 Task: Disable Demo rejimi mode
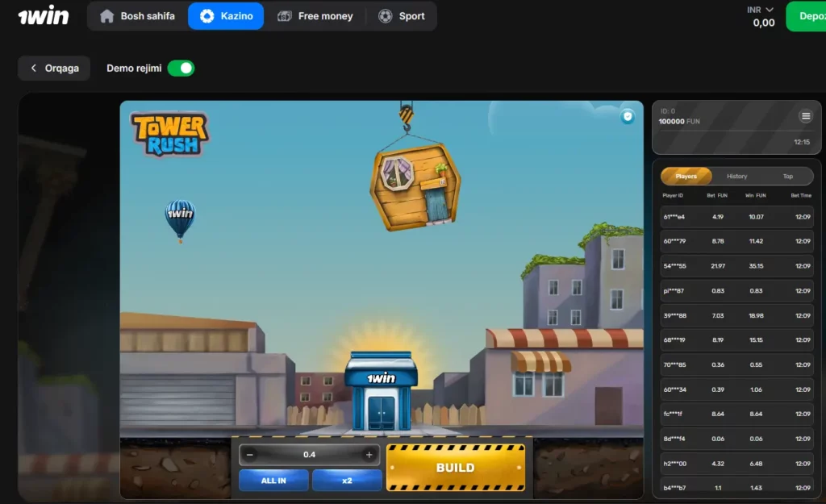tap(181, 68)
